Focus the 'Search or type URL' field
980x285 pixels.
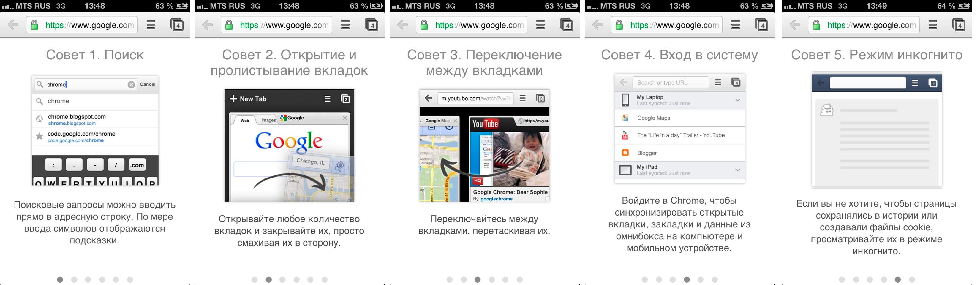click(671, 83)
